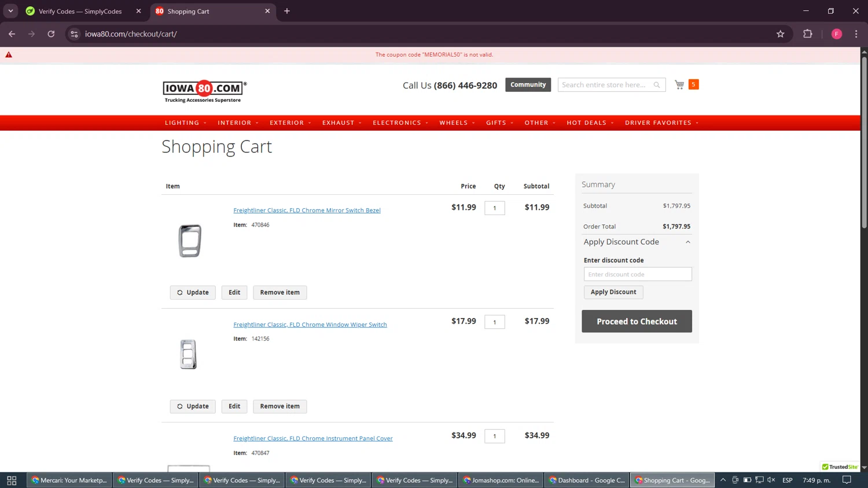Screen dimensions: 868x488
Task: Open the notification center icon
Action: tap(847, 480)
